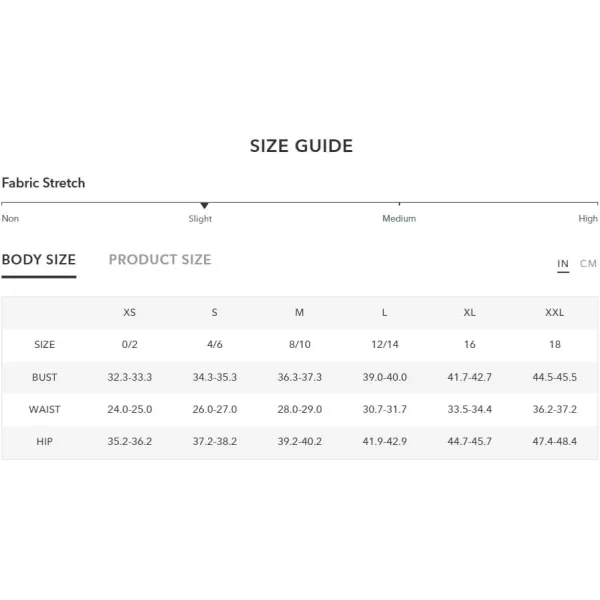The width and height of the screenshot is (600, 600).
Task: Click the Slight stretch marker triangle
Action: tap(205, 206)
